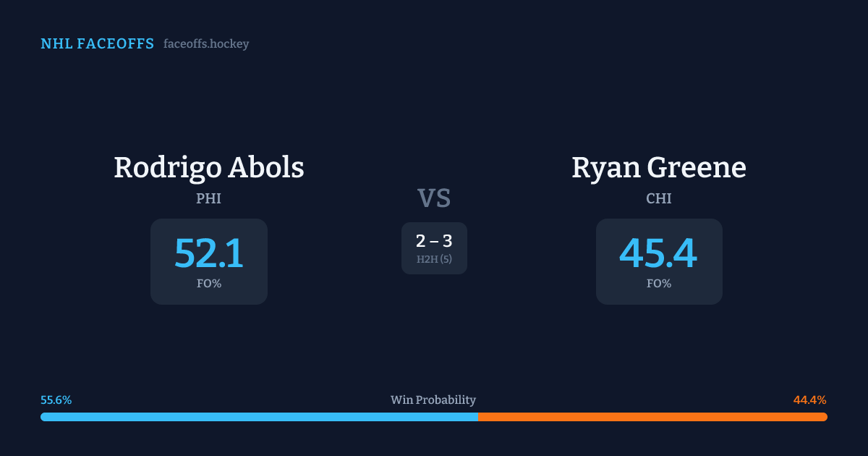Click the 55.6% win probability value
The height and width of the screenshot is (456, 868).
tap(56, 400)
